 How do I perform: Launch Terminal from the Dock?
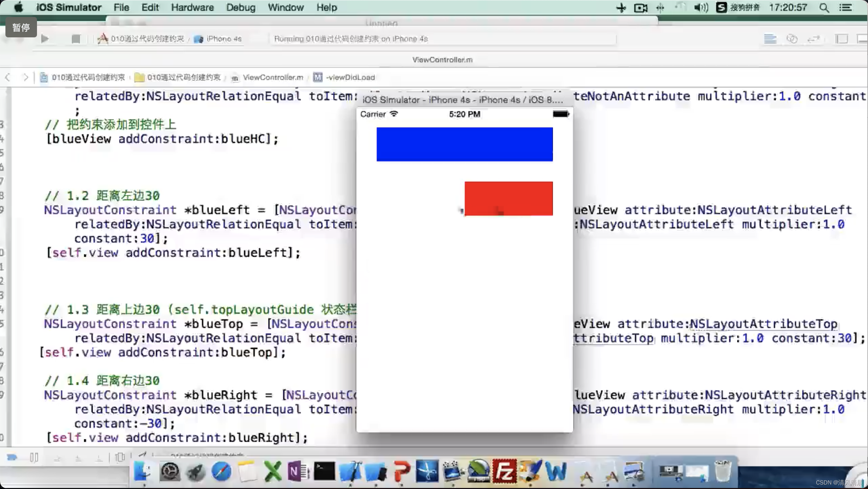324,471
